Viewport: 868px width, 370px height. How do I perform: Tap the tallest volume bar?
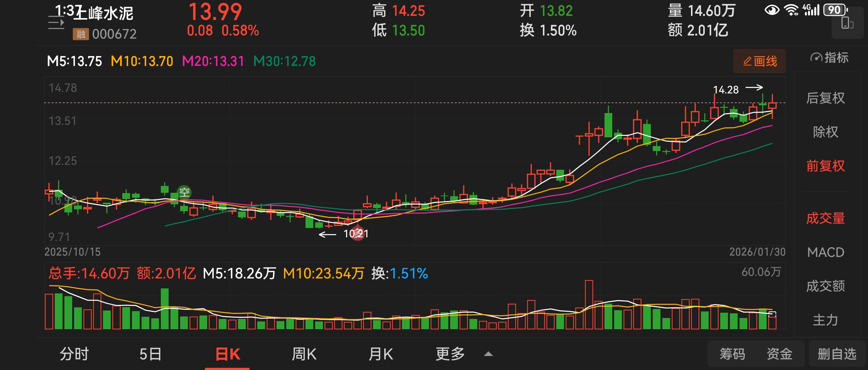coord(589,305)
